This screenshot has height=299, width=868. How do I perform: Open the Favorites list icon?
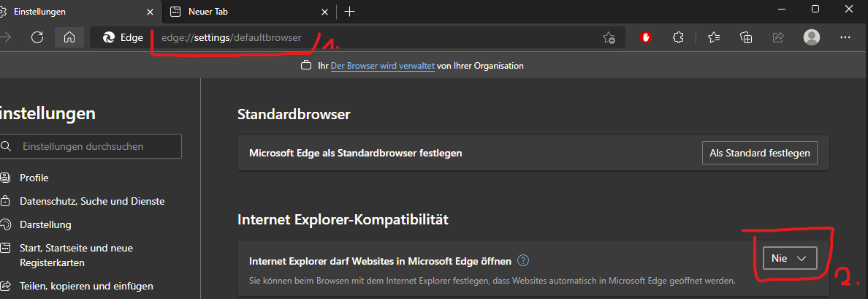714,37
